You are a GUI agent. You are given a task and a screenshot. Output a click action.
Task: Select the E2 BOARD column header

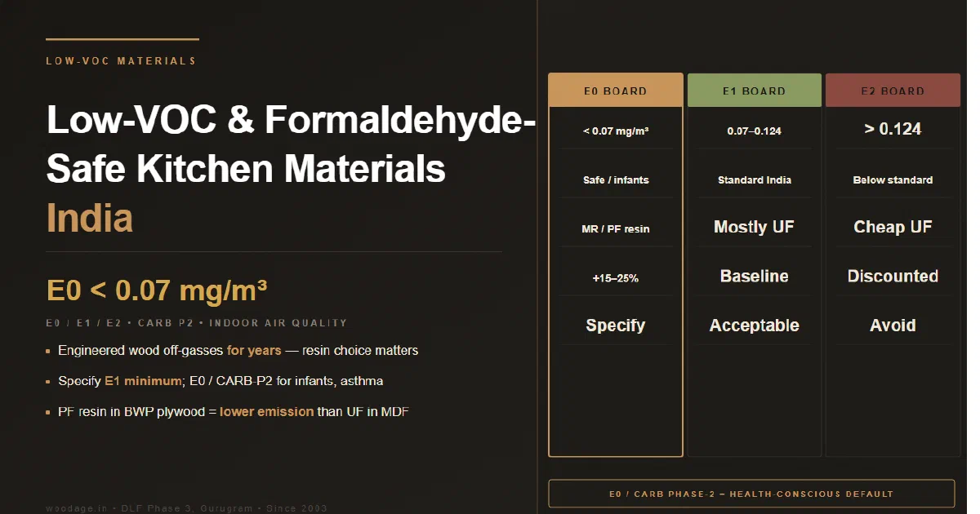[x=893, y=91]
